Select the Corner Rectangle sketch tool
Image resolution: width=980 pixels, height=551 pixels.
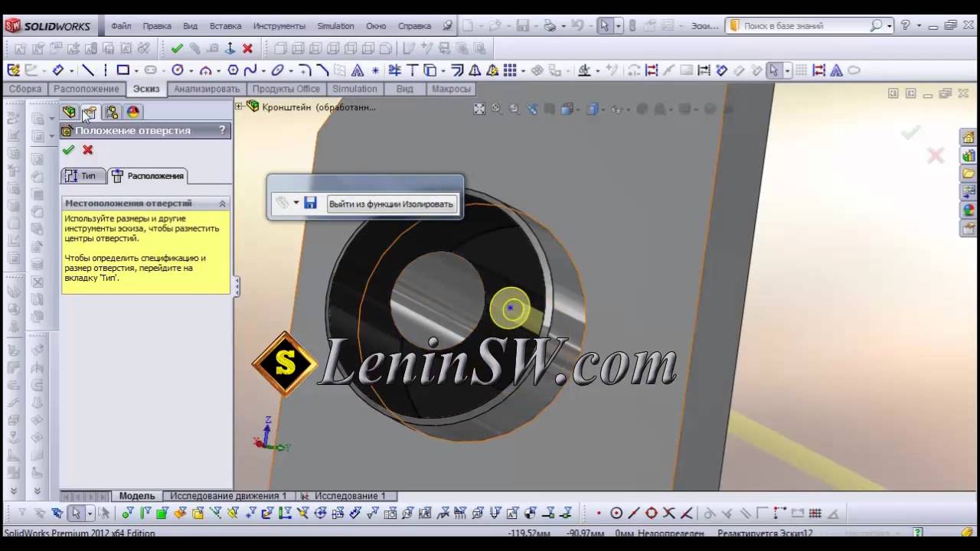pyautogui.click(x=122, y=70)
